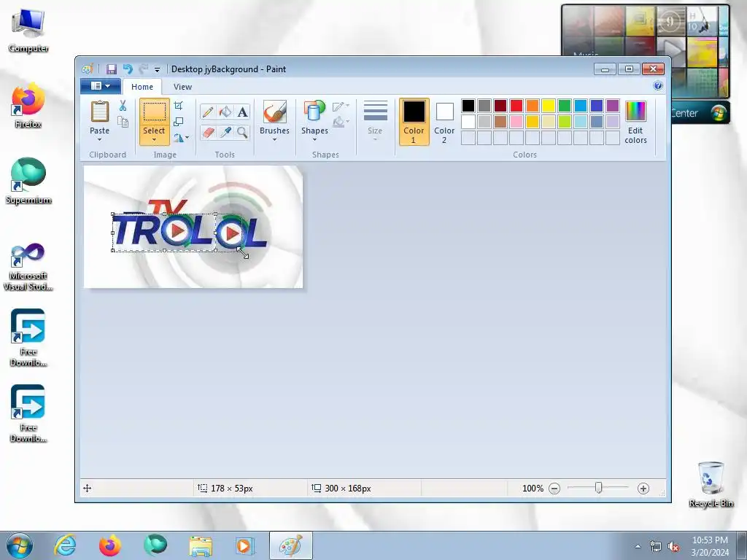Click the Redo arrow in title bar
Image resolution: width=747 pixels, height=560 pixels.
tap(144, 69)
